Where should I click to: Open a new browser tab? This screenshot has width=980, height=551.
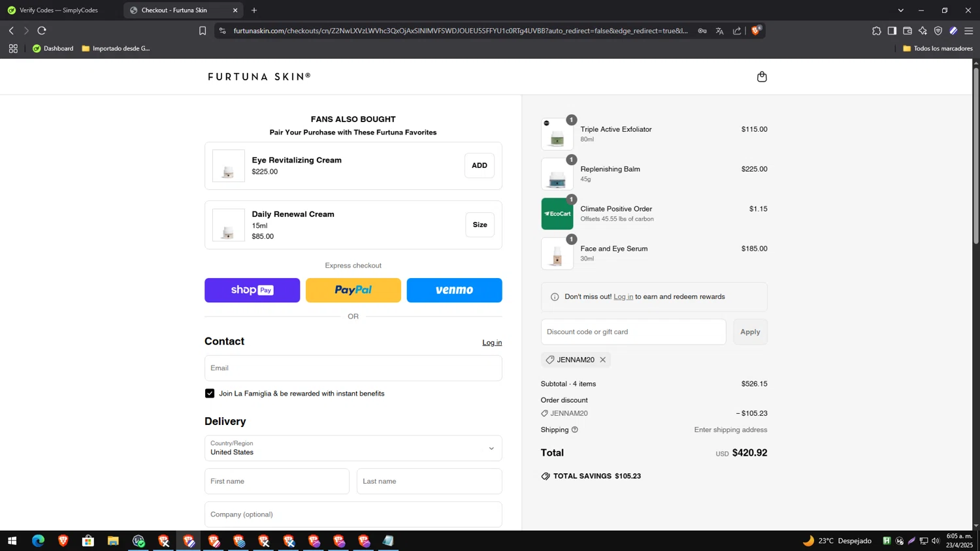coord(254,10)
